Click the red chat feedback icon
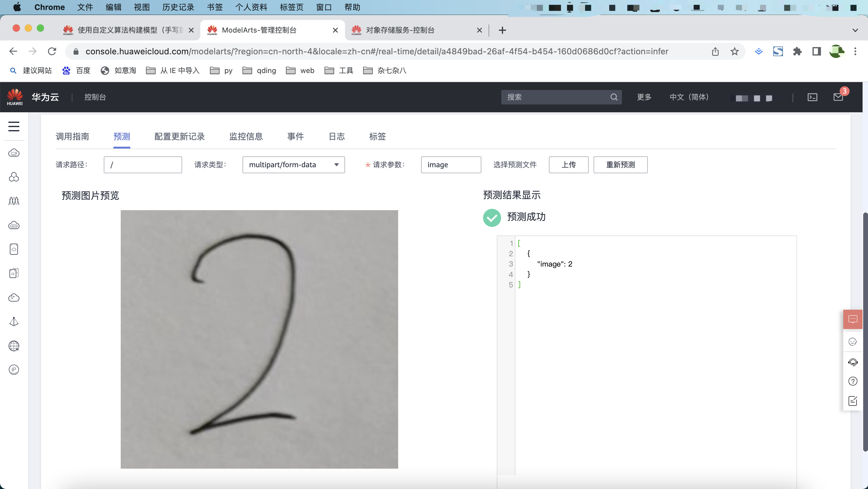 click(x=853, y=319)
